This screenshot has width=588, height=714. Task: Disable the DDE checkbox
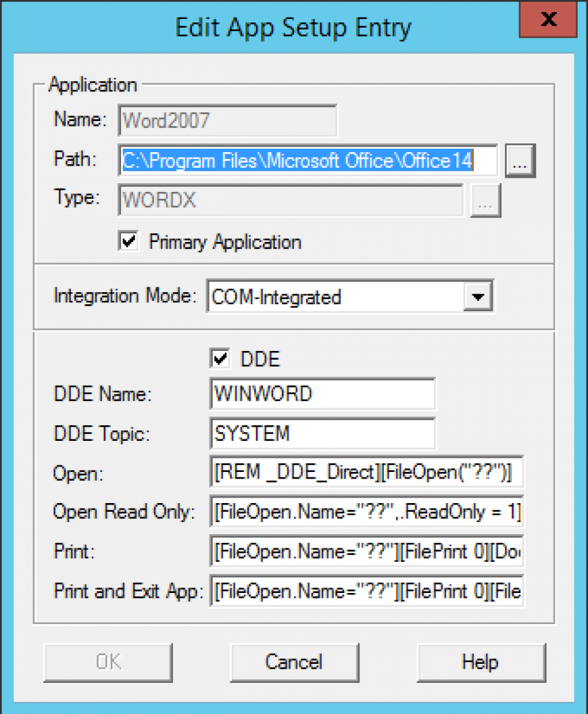coord(219,359)
